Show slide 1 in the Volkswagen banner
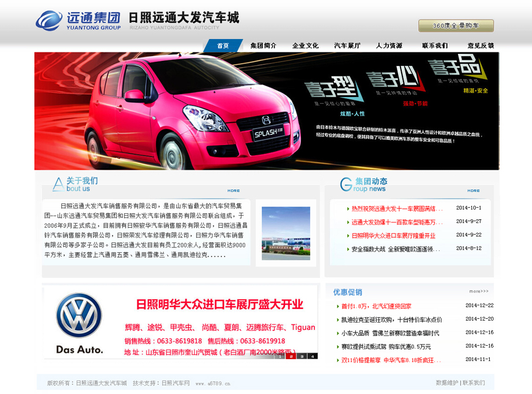 [280, 356]
